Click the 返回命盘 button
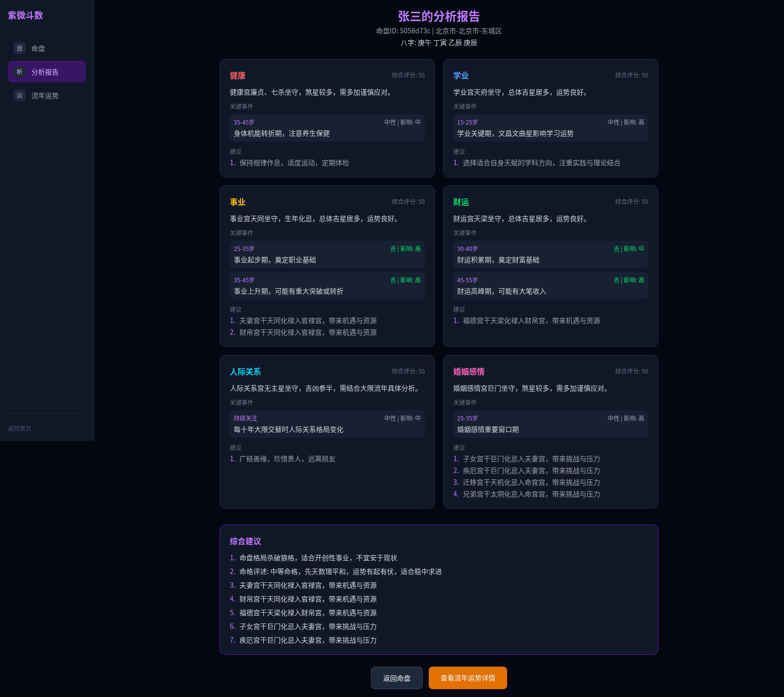Image resolution: width=784 pixels, height=697 pixels. (x=397, y=678)
